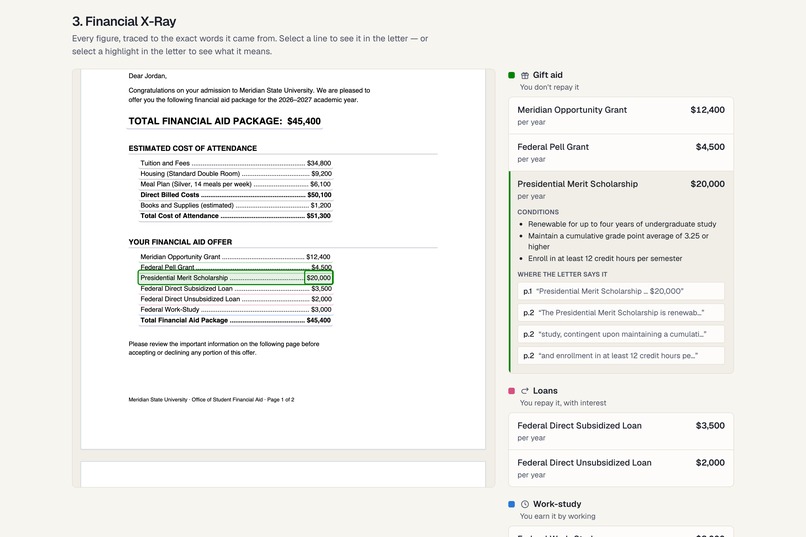Image resolution: width=806 pixels, height=537 pixels.
Task: Click Books and Supplies $1,200 line
Action: (x=236, y=206)
